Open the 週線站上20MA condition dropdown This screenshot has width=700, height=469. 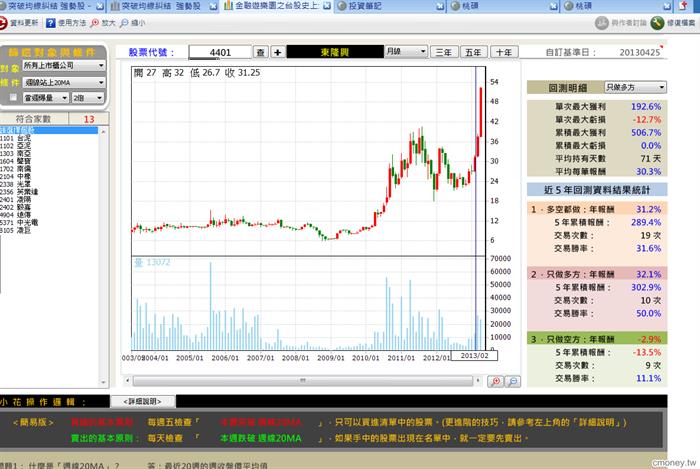coord(64,83)
